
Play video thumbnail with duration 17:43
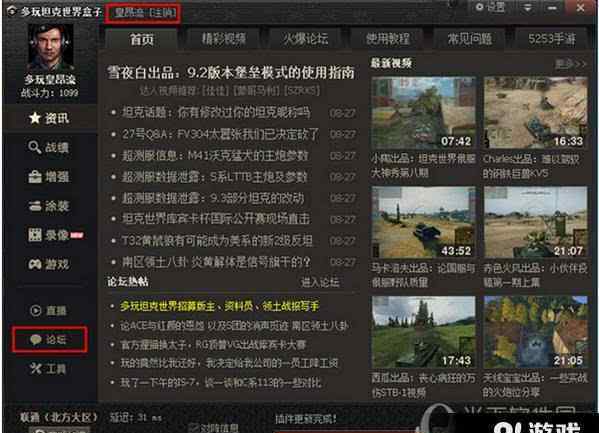pos(424,332)
